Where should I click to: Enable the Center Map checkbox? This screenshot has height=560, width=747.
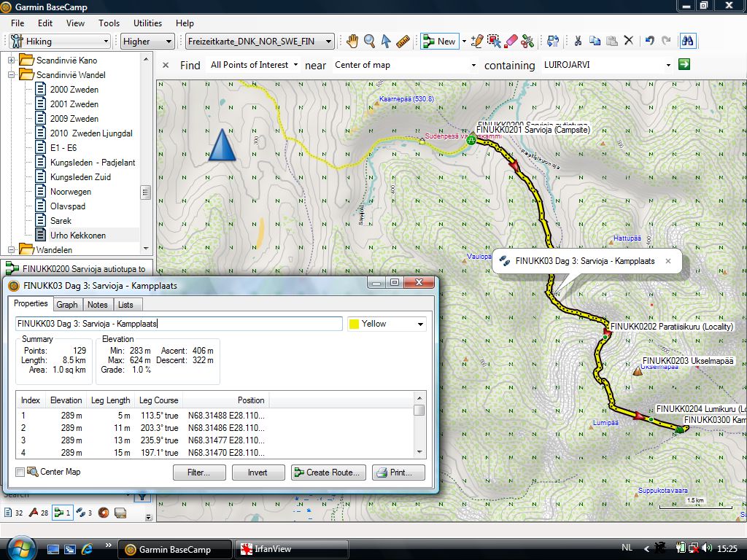pos(20,472)
